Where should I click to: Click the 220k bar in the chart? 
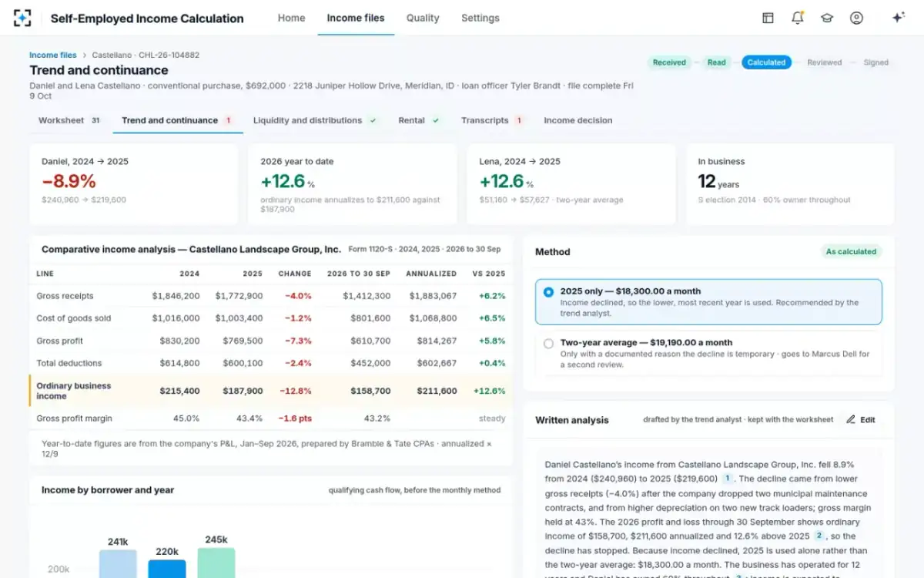coord(167,569)
